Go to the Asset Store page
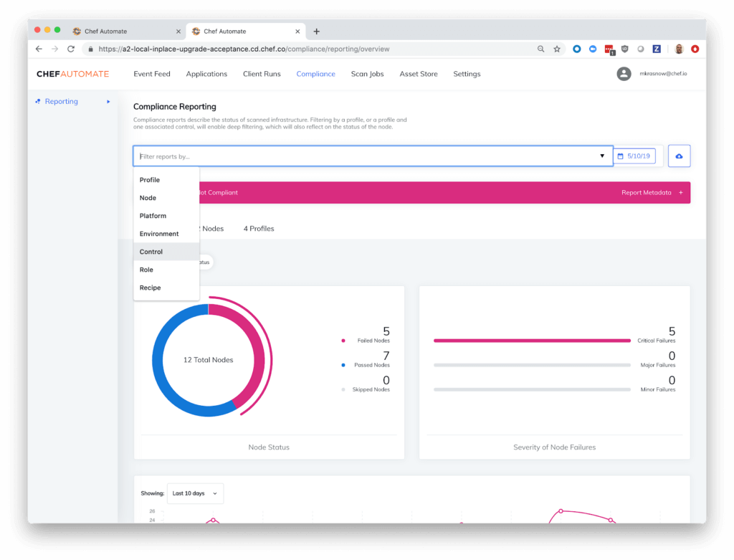The width and height of the screenshot is (734, 560). pyautogui.click(x=419, y=74)
